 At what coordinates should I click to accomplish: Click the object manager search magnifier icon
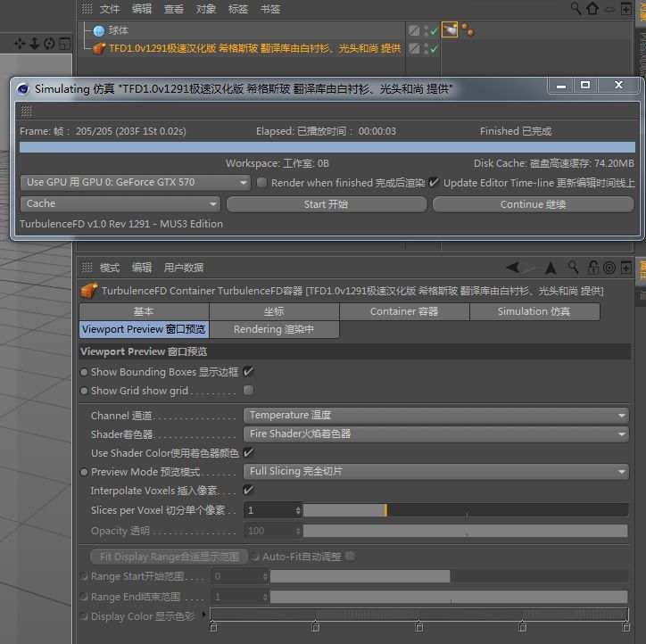click(x=576, y=8)
